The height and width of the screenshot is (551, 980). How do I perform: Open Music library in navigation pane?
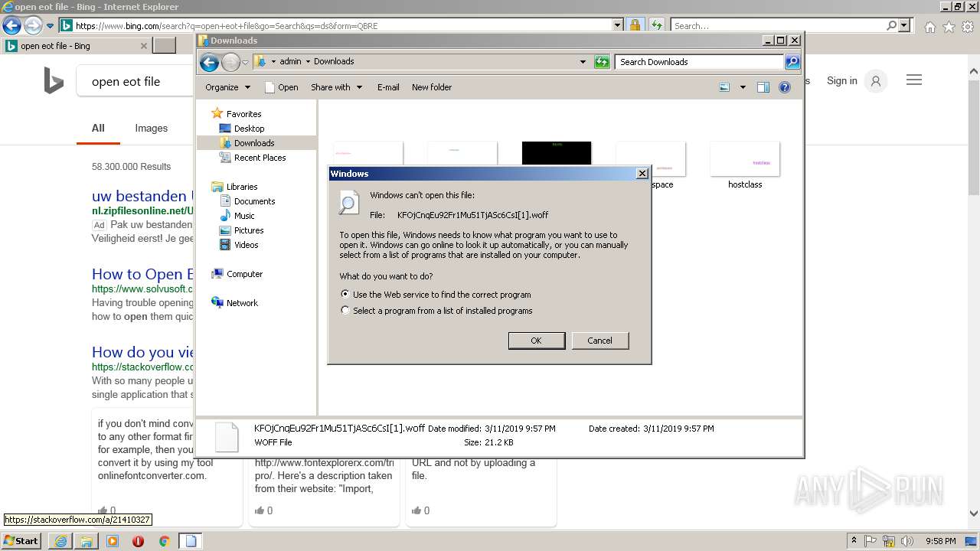click(x=244, y=216)
